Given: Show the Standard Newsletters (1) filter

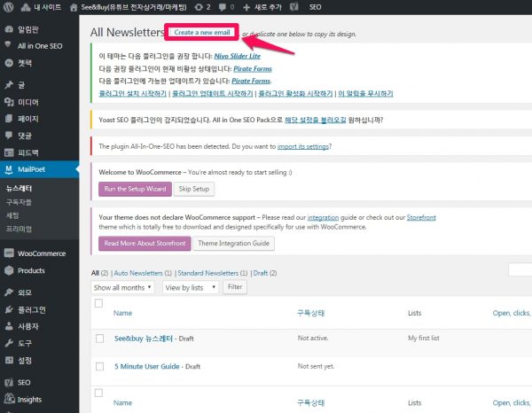Looking at the screenshot, I should tap(213, 273).
